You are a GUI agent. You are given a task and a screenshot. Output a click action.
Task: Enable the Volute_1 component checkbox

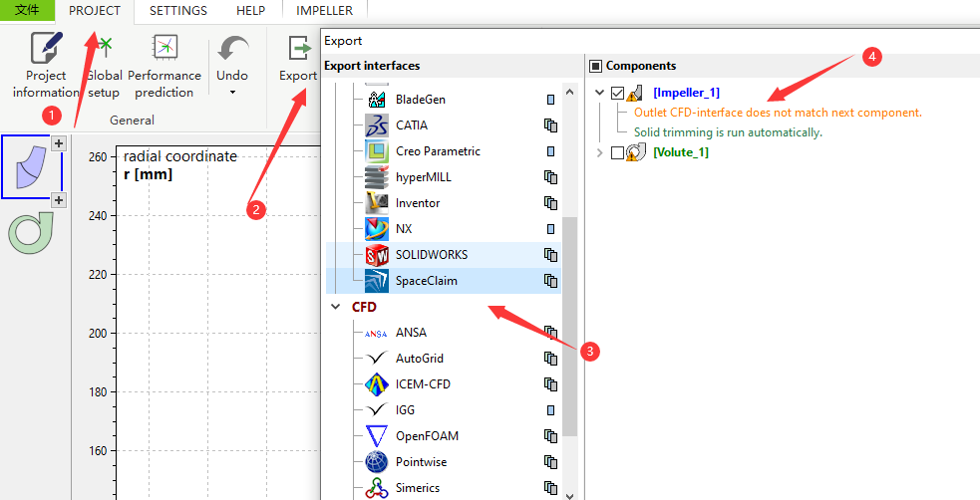618,152
